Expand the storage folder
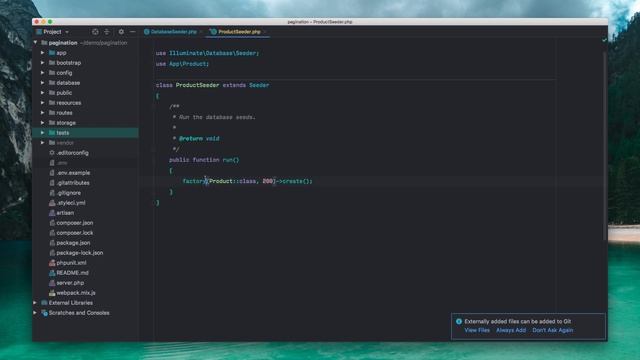The image size is (640, 360). (42, 123)
